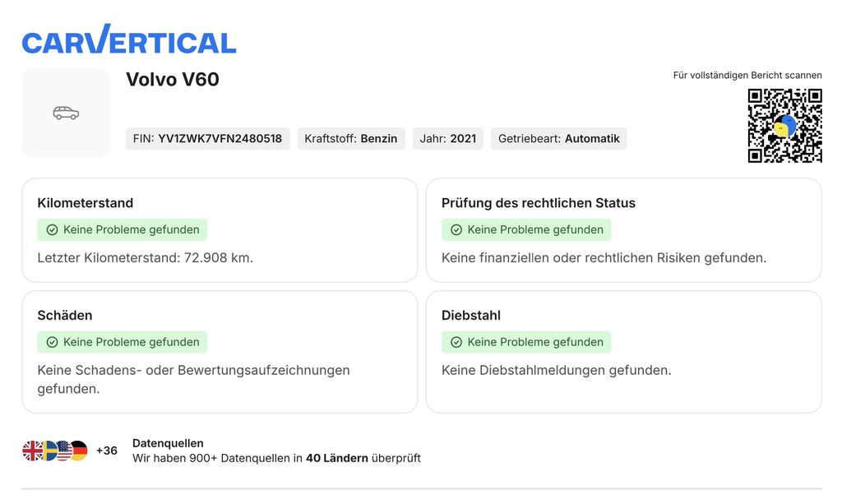The width and height of the screenshot is (842, 504).
Task: Click the checkmark icon under Kilometerstand
Action: click(52, 230)
